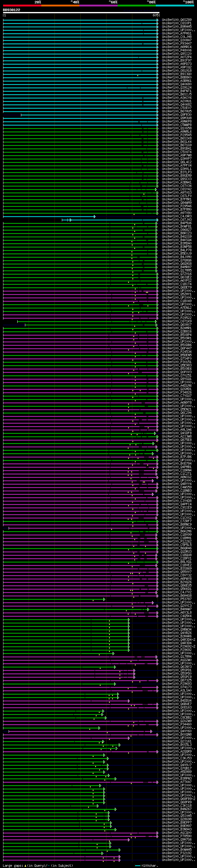Select hit UniRef100_O96827
The height and width of the screenshot is (868, 197).
(177, 230)
